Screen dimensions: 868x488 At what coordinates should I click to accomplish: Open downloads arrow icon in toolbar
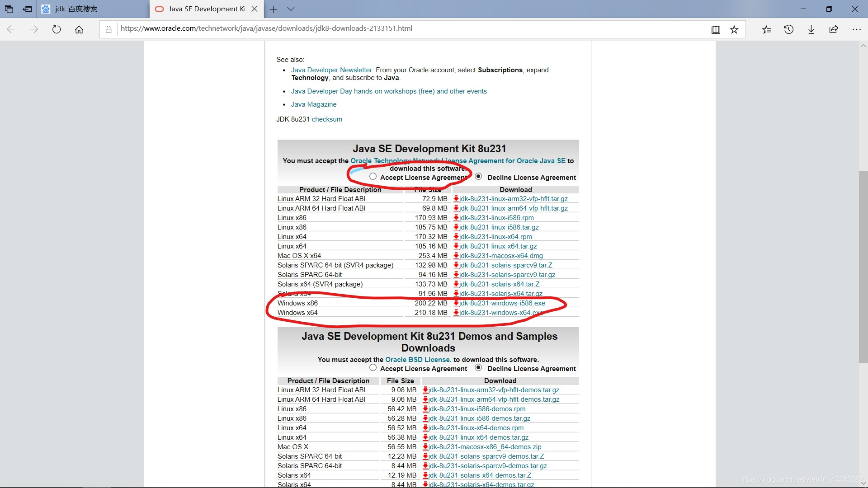click(x=811, y=29)
